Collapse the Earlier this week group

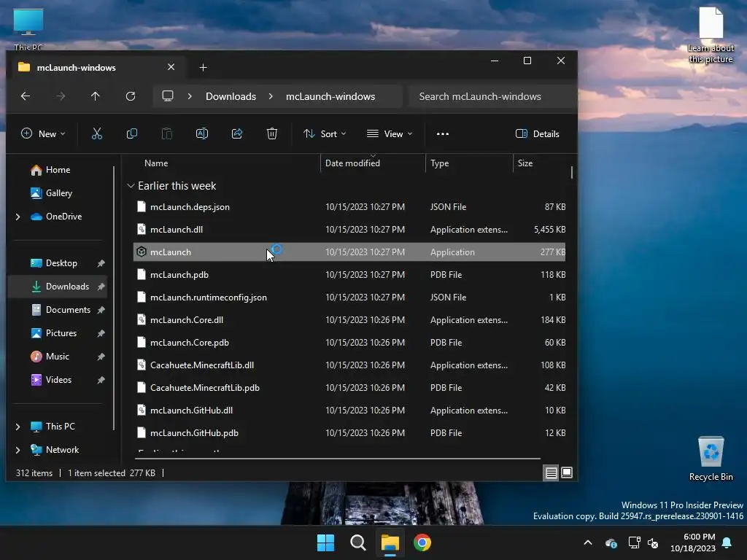coord(131,186)
